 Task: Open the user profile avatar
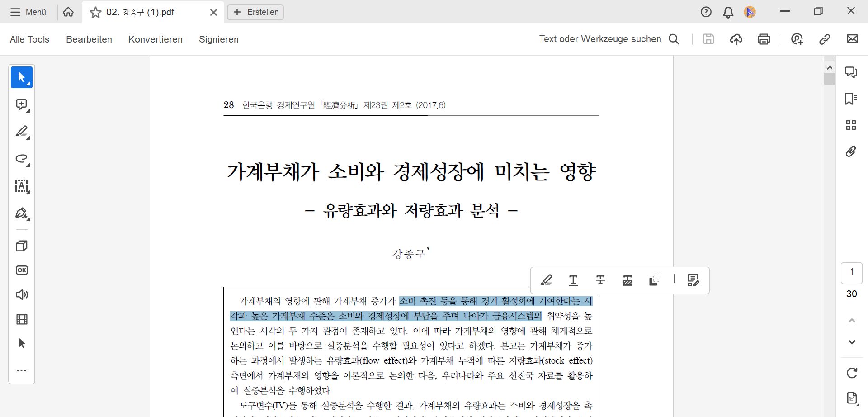[750, 12]
